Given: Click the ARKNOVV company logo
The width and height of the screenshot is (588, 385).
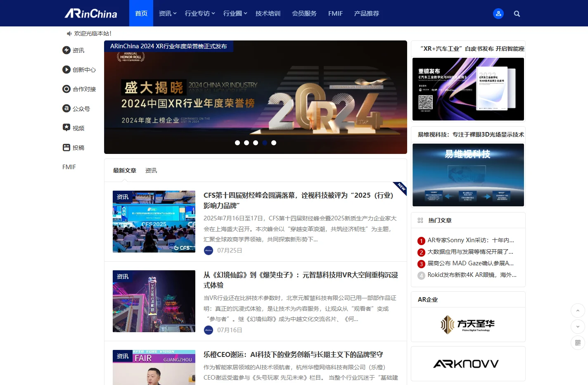Looking at the screenshot, I should pos(466,364).
